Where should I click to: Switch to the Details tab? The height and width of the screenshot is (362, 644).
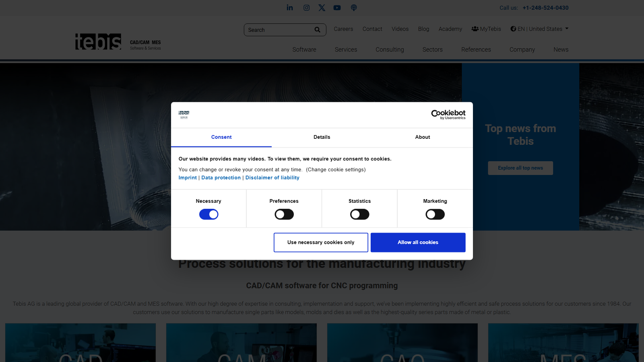(x=322, y=137)
